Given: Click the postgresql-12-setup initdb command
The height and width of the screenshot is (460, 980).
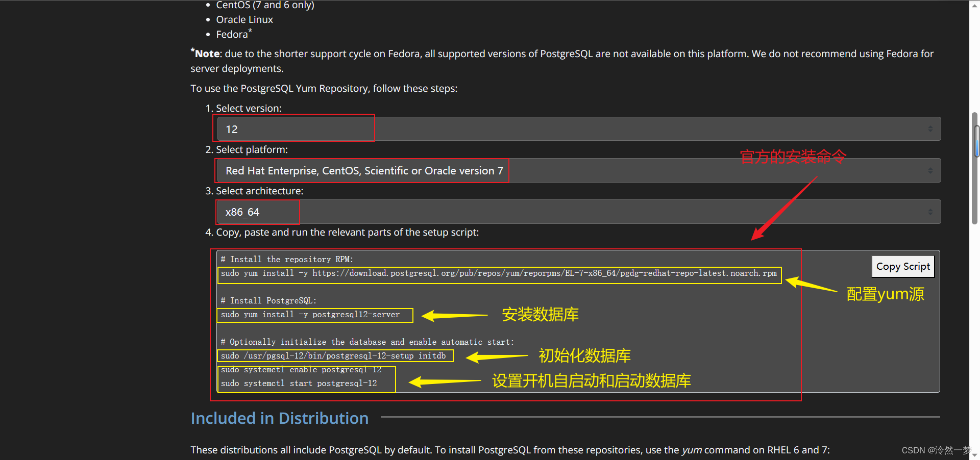Looking at the screenshot, I should [x=333, y=356].
